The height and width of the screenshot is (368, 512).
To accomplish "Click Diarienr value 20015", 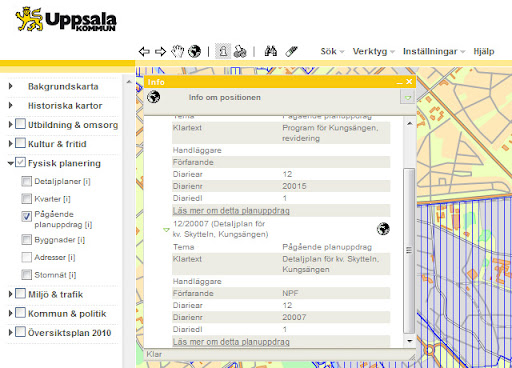I will (x=294, y=186).
